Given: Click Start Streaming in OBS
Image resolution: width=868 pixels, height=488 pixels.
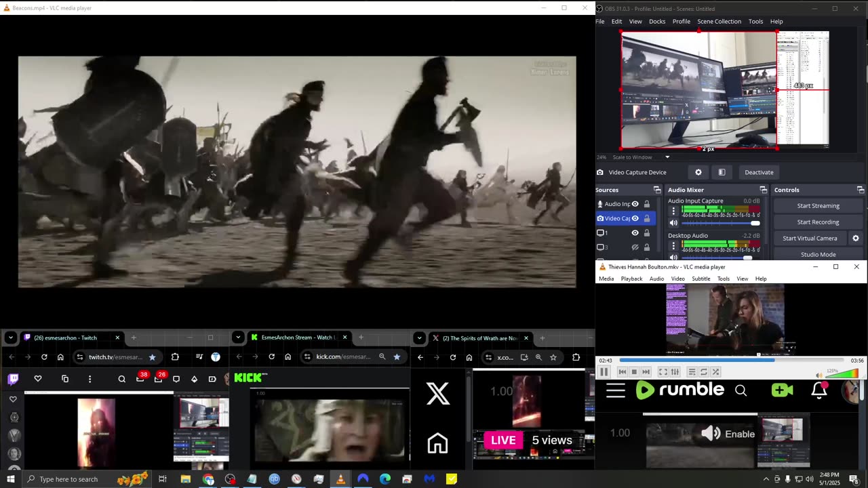Looking at the screenshot, I should pos(818,205).
